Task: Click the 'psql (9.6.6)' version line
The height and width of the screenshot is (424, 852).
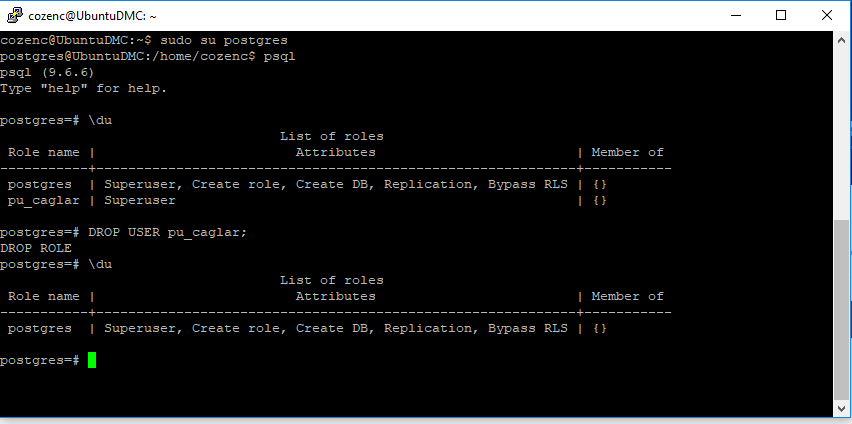Action: [47, 72]
